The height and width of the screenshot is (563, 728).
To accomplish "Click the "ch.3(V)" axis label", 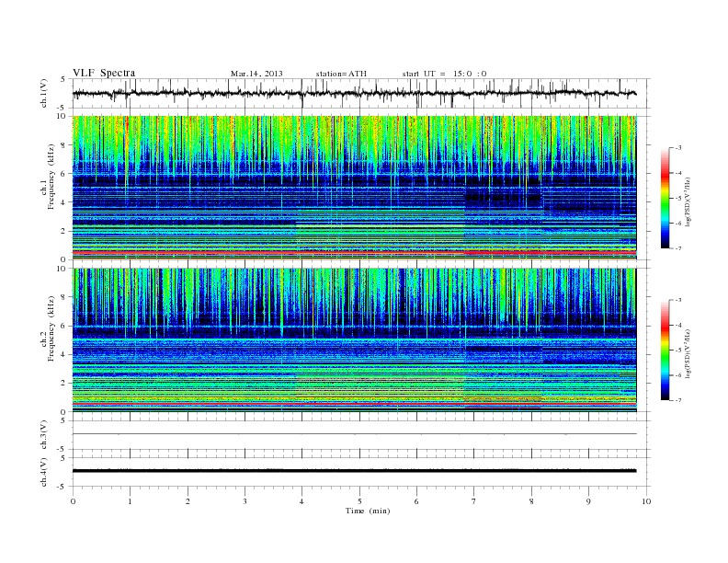I will click(x=44, y=435).
